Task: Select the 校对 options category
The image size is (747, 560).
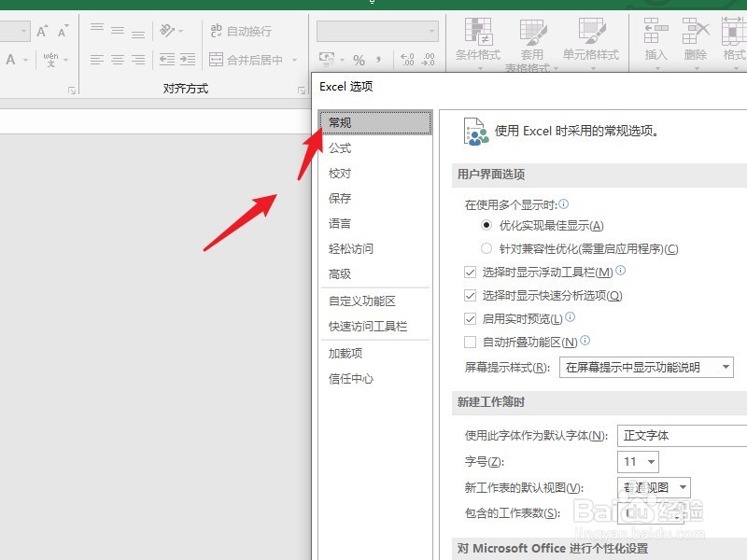Action: coord(375,174)
